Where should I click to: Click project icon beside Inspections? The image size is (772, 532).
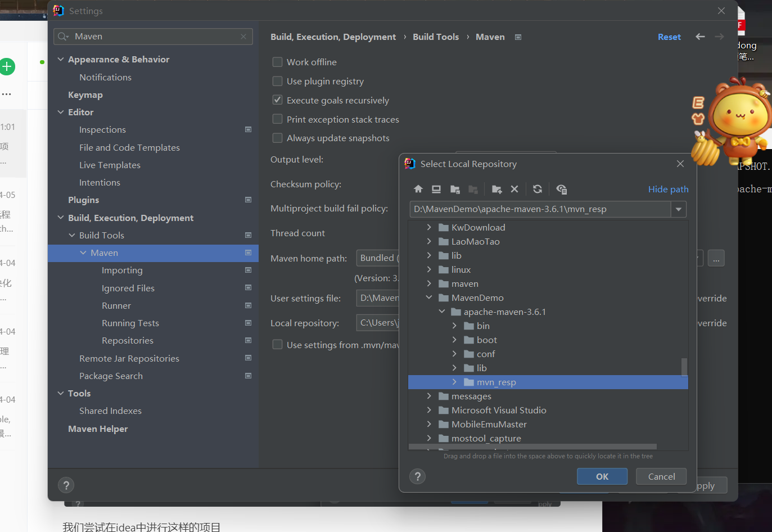pos(248,129)
